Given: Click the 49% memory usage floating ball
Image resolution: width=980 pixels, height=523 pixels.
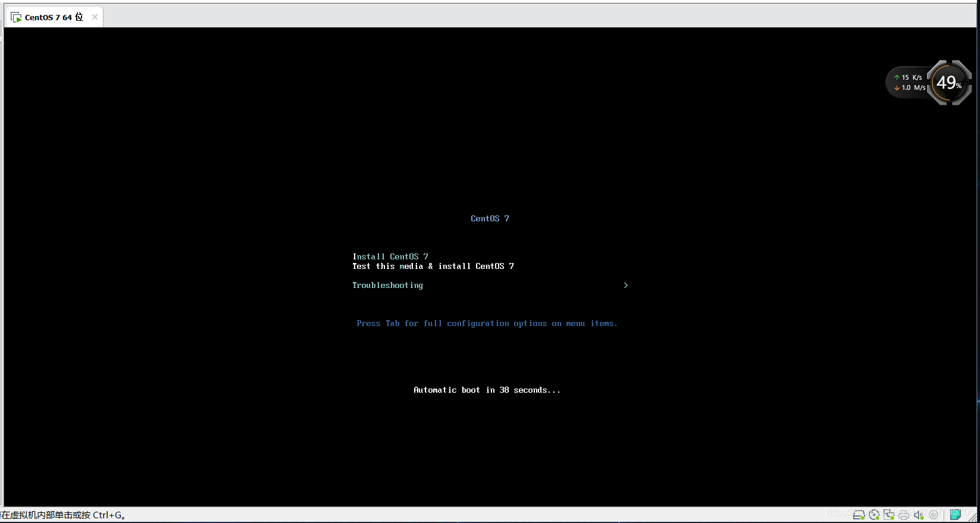Looking at the screenshot, I should pyautogui.click(x=949, y=83).
